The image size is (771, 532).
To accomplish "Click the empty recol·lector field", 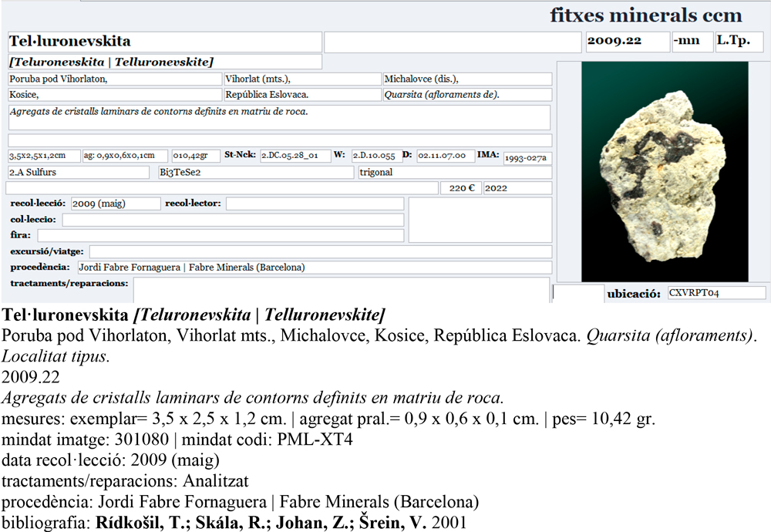I will (315, 204).
